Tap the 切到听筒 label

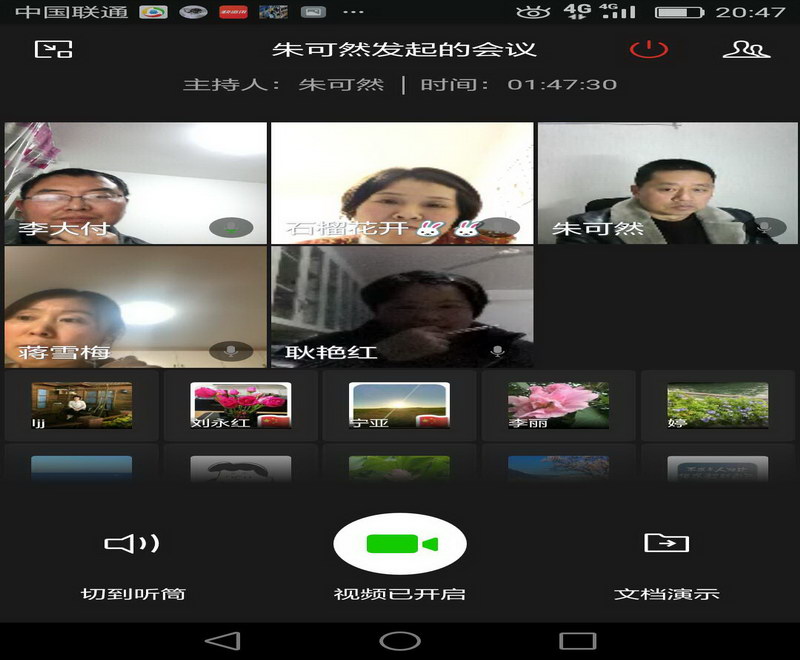[x=133, y=594]
